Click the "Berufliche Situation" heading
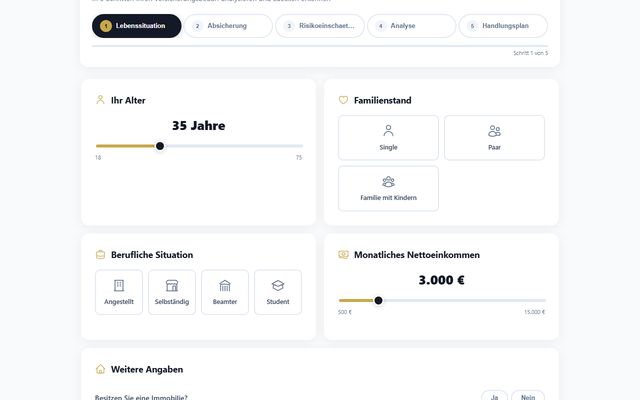640x400 pixels. 152,255
